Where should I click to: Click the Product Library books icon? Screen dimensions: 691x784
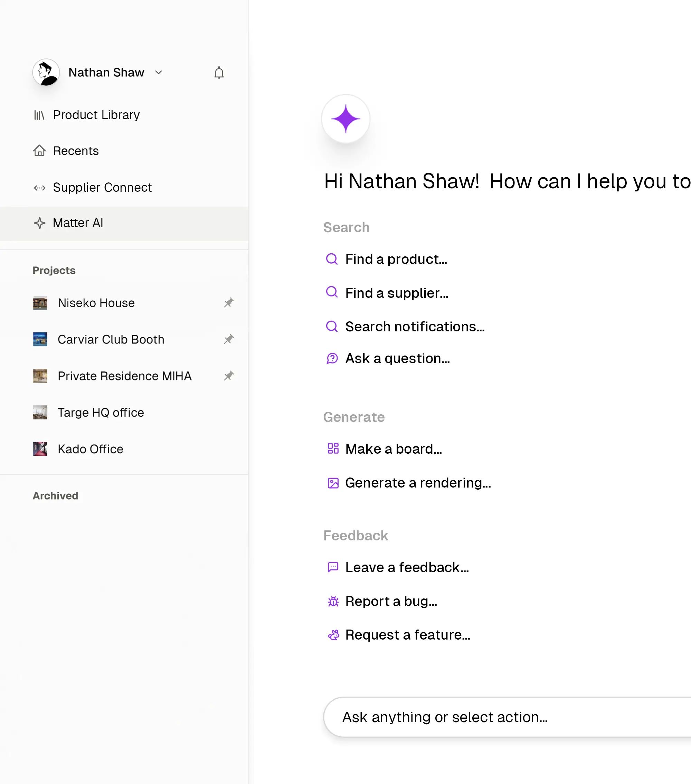coord(39,115)
